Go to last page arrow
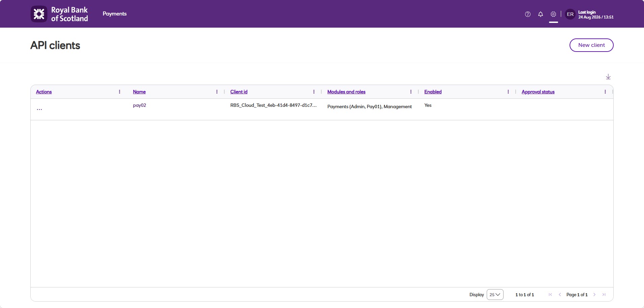This screenshot has height=308, width=644. [x=604, y=295]
